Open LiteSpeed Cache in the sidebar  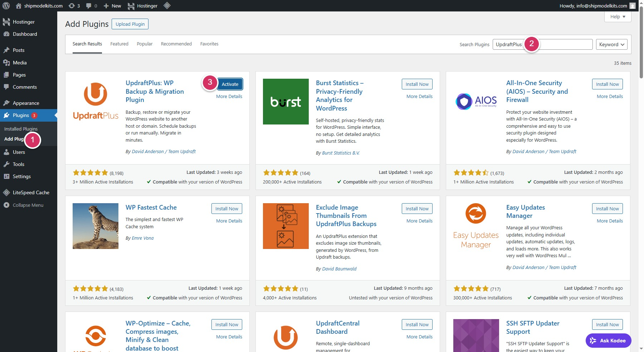[31, 192]
